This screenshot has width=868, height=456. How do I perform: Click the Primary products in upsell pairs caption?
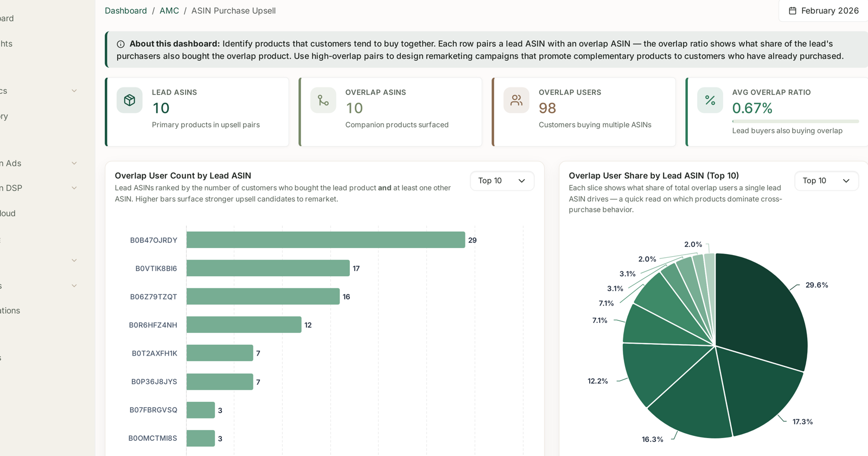pos(206,125)
